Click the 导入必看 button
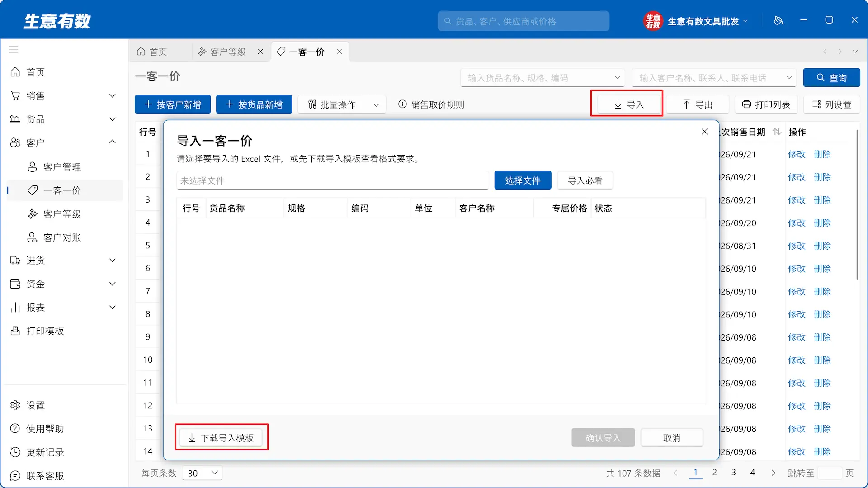The height and width of the screenshot is (488, 868). [585, 180]
